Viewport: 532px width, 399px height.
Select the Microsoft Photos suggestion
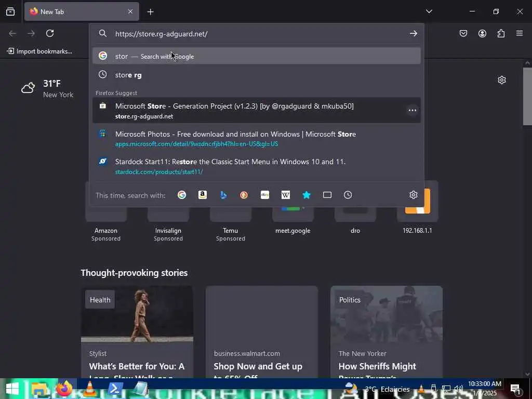pos(257,138)
